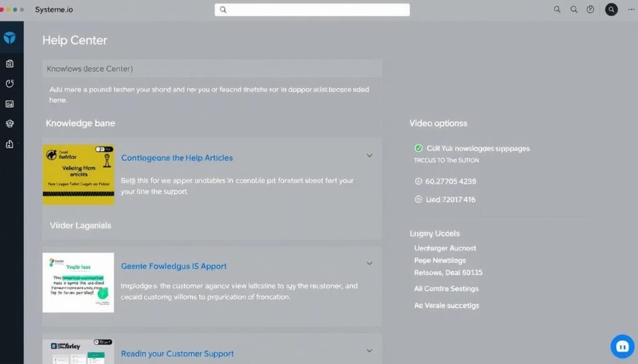Open the help clock icon in the top bar
Screen dimensions: 638x364
click(591, 9)
